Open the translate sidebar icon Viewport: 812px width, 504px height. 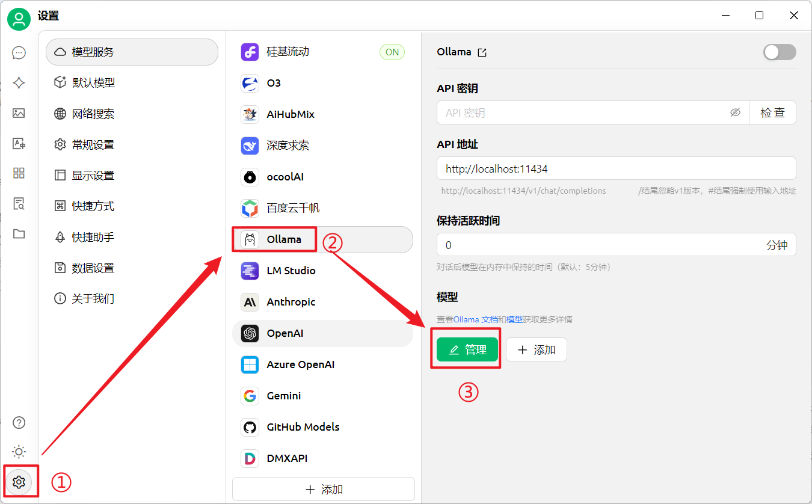point(19,143)
